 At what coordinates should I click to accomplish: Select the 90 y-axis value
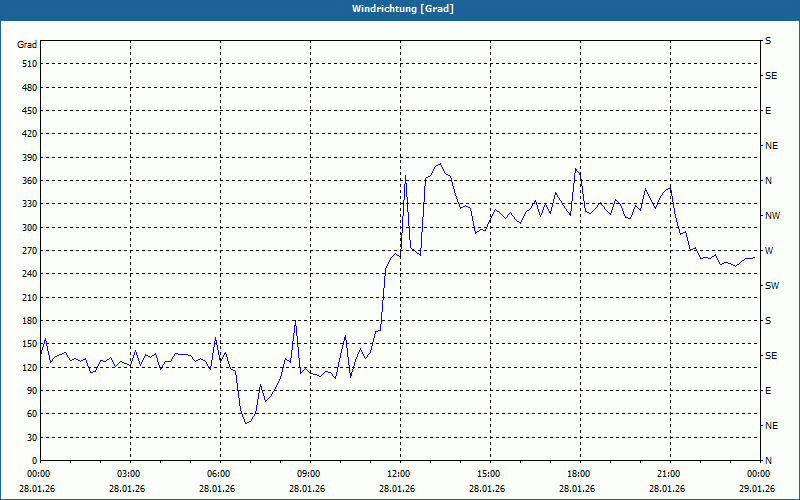pos(32,391)
